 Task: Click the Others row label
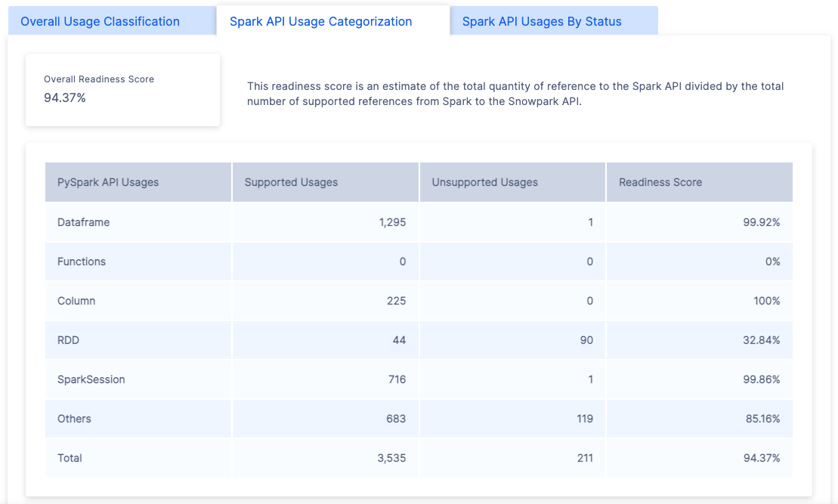(x=74, y=419)
